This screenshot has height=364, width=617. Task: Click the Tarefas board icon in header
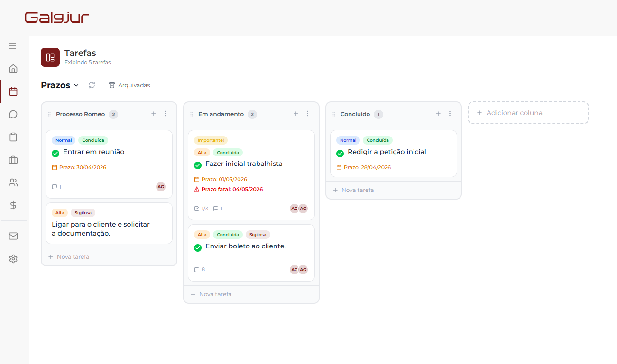50,57
